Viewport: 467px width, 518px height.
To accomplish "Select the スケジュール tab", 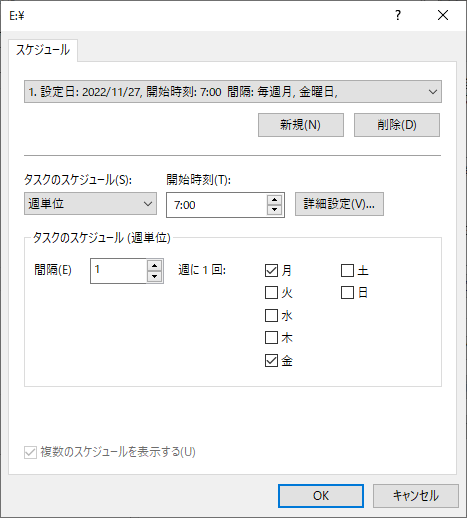I will [x=43, y=50].
